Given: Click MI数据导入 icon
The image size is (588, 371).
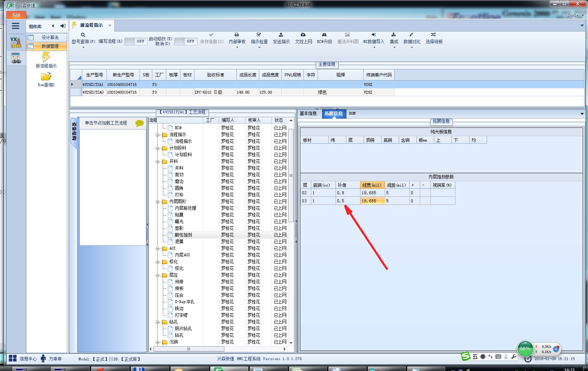Looking at the screenshot, I should pyautogui.click(x=373, y=35).
